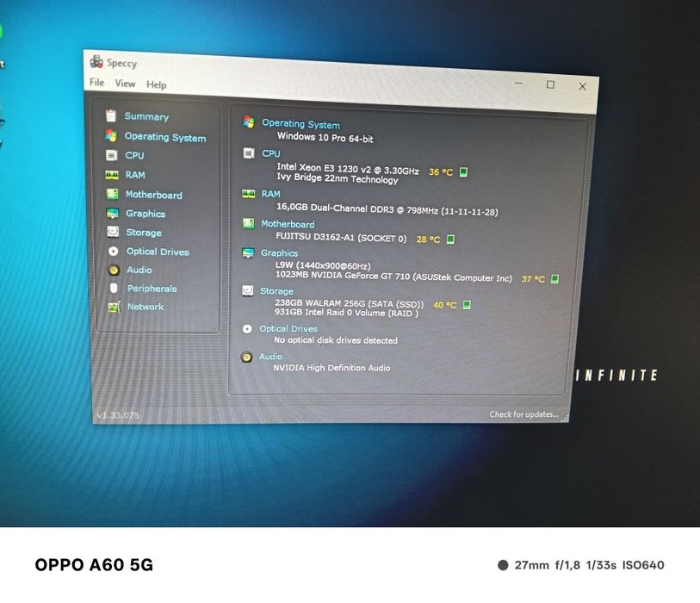Click the Summary clipboard icon
The image size is (700, 603).
point(111,115)
